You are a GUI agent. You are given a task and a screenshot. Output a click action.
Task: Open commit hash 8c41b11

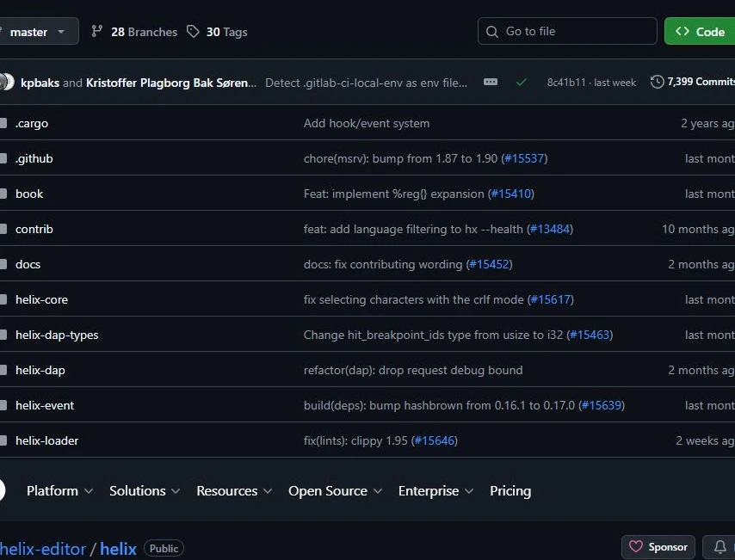(x=566, y=83)
